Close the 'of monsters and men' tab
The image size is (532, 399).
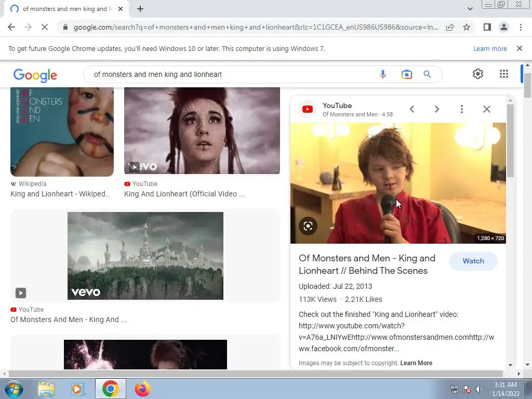click(121, 9)
